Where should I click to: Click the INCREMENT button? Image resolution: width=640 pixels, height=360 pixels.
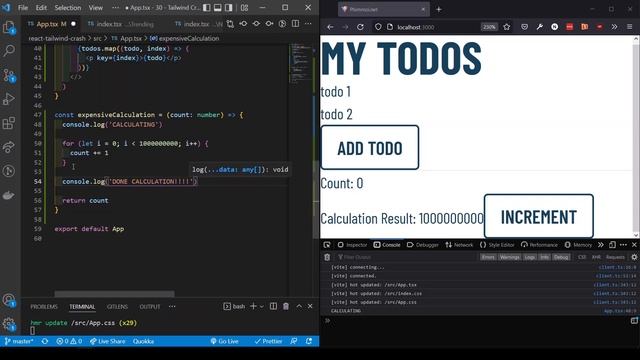click(538, 216)
